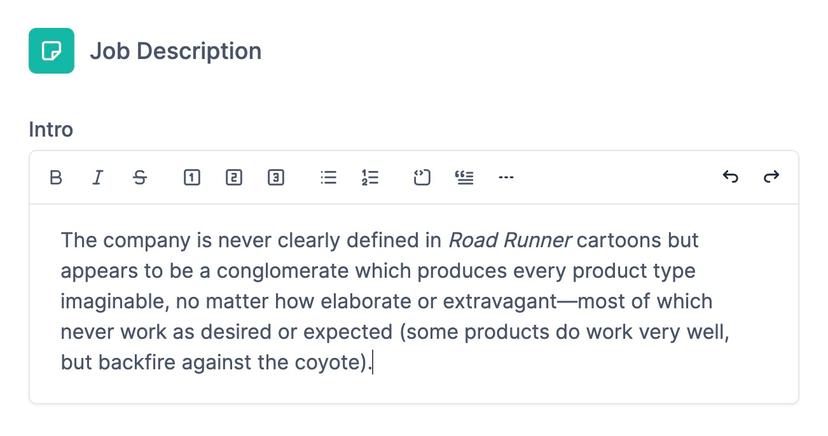Insert a horizontal rule divider
Image resolution: width=828 pixels, height=436 pixels.
click(506, 177)
